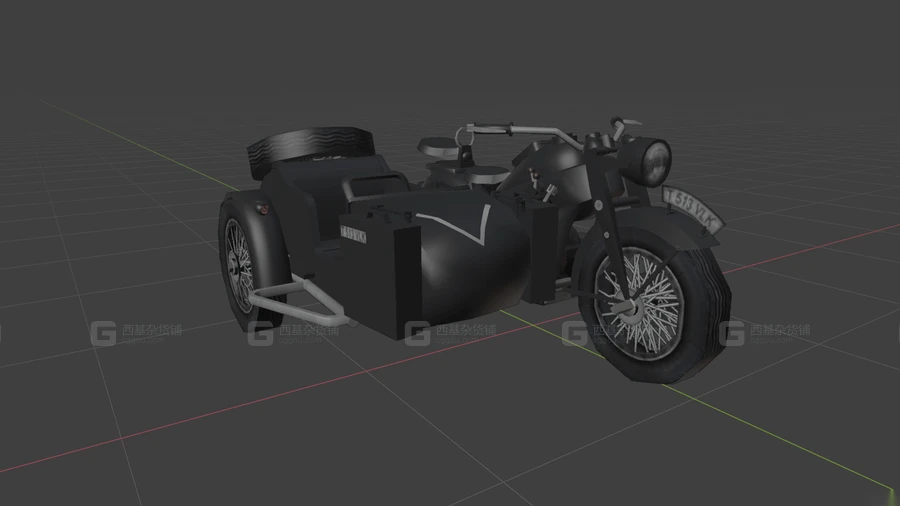This screenshot has height=506, width=900.
Task: Select the sidecar's rear spoked wheel
Action: (x=240, y=264)
